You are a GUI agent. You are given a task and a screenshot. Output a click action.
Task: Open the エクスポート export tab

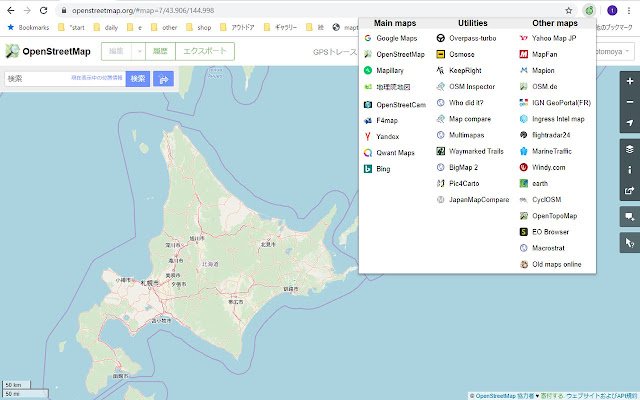(x=205, y=51)
